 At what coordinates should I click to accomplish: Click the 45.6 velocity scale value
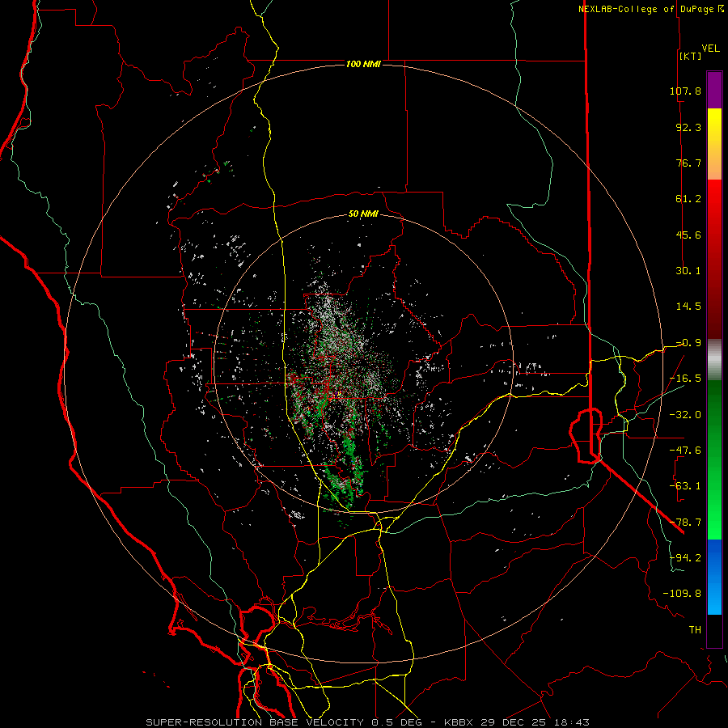tap(688, 235)
